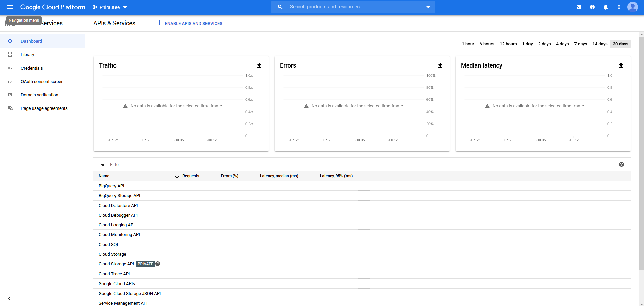Open Cloud Logging API details
This screenshot has height=306, width=644.
pos(117,225)
